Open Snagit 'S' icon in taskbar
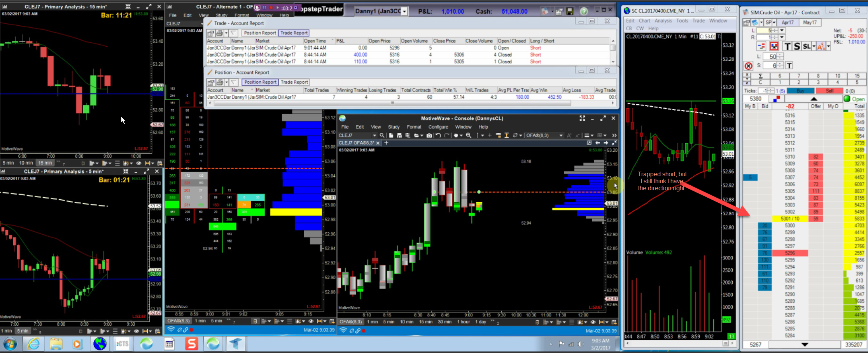868x353 pixels. tap(191, 344)
